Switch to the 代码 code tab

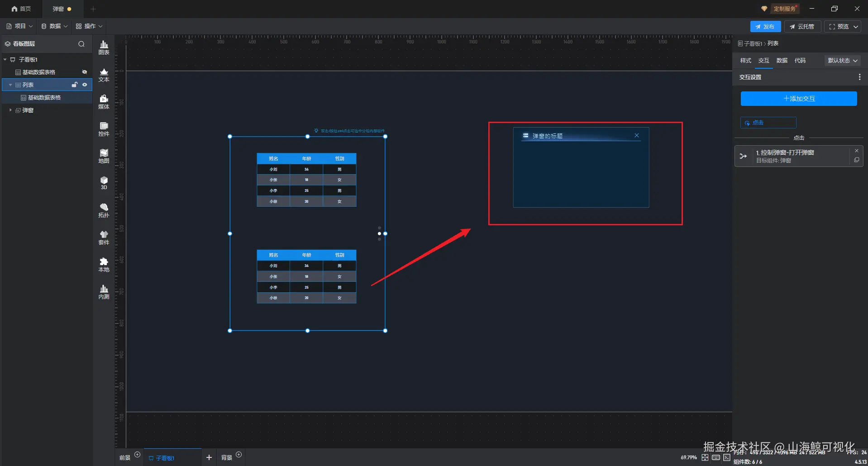pos(800,61)
